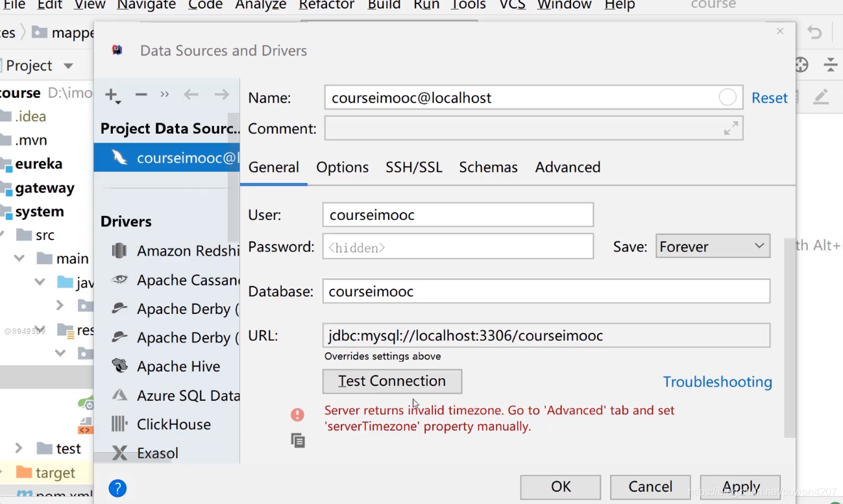Screen dimensions: 843x504
Task: Select the ClickHouse driver
Action: [173, 424]
